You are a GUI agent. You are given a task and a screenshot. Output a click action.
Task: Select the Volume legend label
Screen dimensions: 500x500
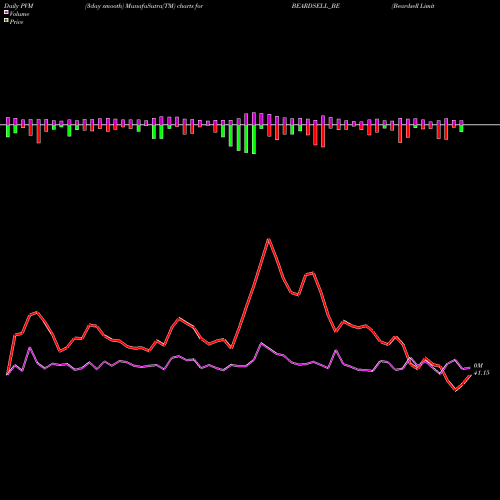click(19, 14)
